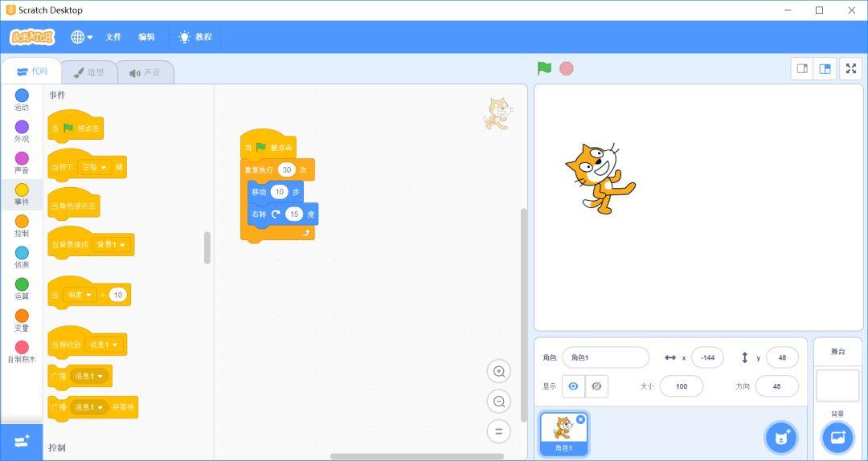Click the block palette scrollbar
Viewport: 868px width, 461px height.
(207, 247)
